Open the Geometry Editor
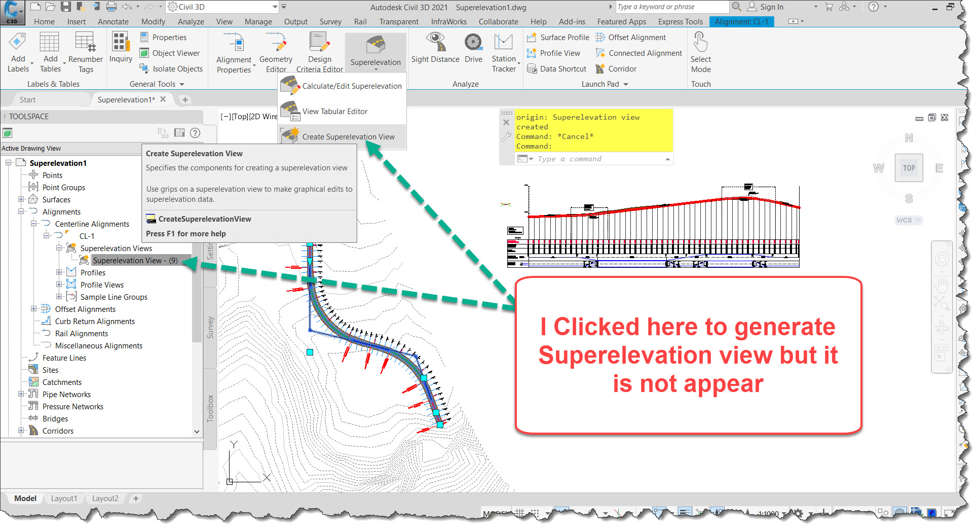980x532 pixels. (275, 51)
